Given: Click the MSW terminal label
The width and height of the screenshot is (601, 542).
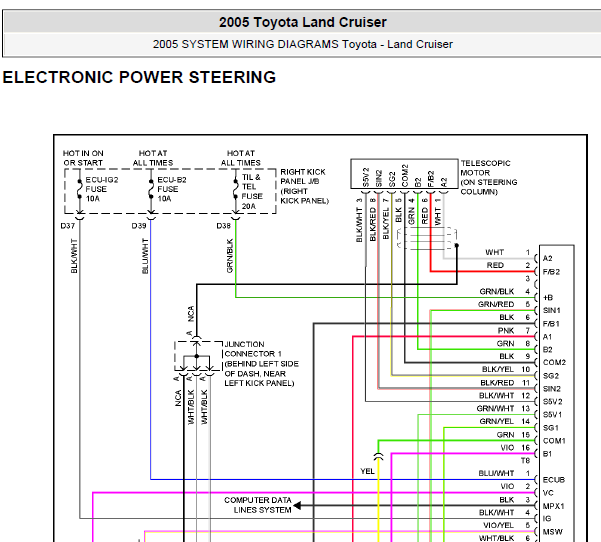Looking at the screenshot, I should coord(553,532).
